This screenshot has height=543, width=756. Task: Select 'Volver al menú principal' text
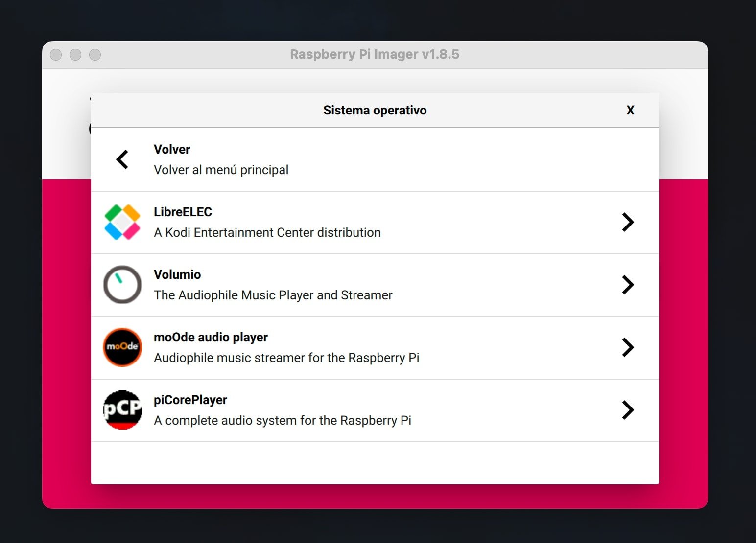[x=221, y=170]
